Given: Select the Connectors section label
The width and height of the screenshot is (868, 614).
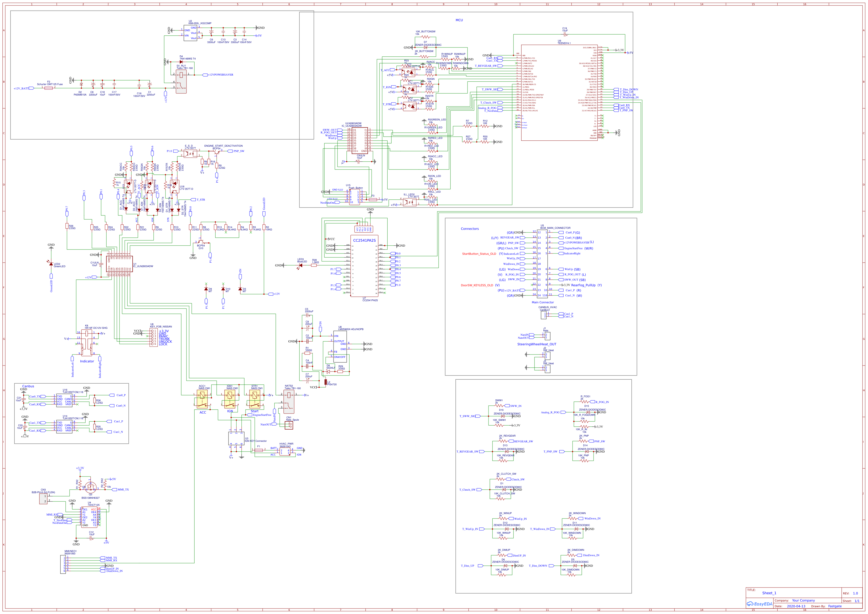Looking at the screenshot, I should point(470,228).
